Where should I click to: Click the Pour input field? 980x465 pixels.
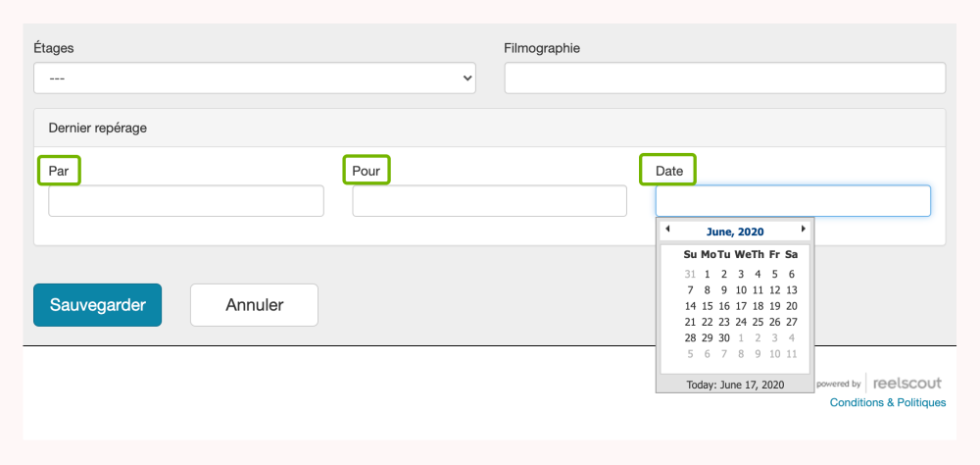tap(489, 201)
